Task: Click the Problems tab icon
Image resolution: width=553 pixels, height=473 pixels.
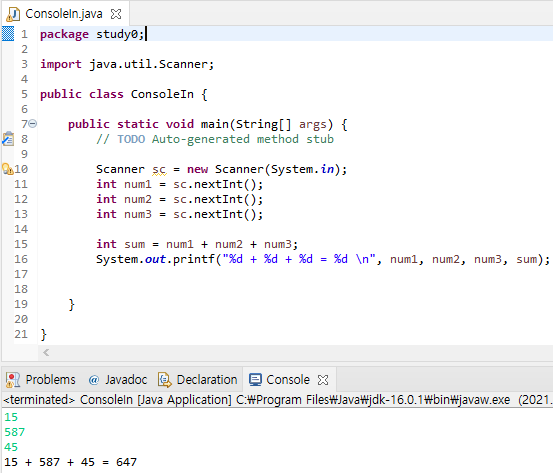Action: point(13,380)
